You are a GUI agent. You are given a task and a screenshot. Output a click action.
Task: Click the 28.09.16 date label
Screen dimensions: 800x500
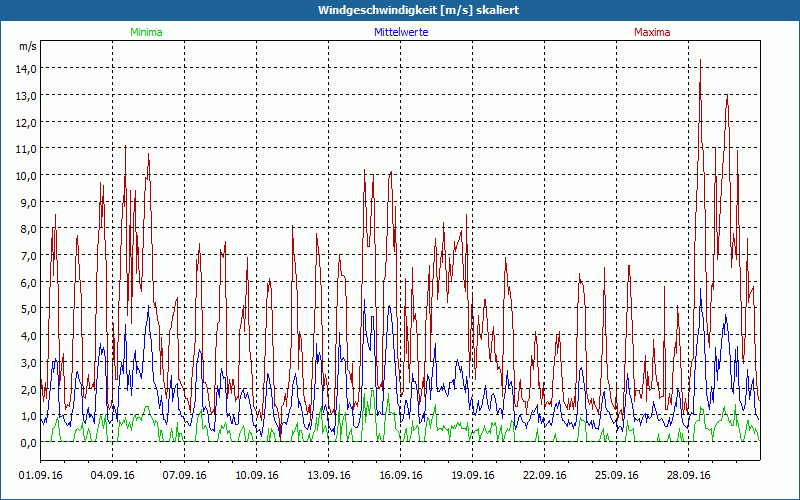point(688,475)
